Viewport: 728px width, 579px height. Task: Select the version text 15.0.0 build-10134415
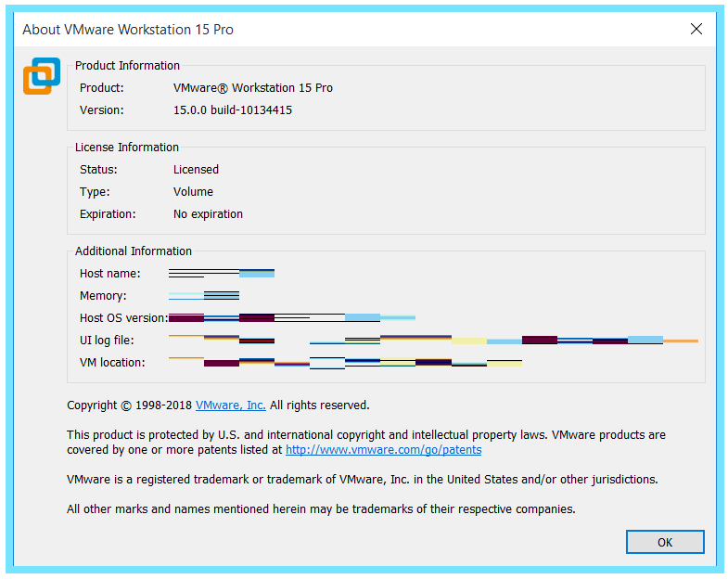(233, 110)
